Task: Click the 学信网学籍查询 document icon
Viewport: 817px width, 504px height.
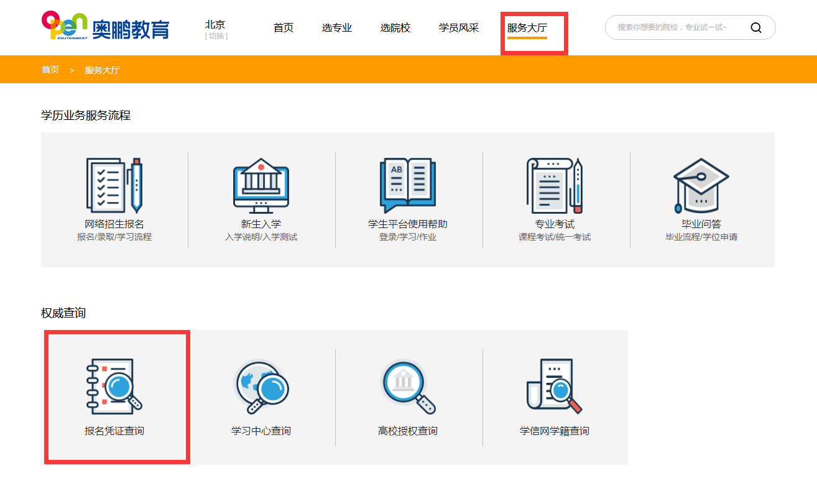Action: point(554,384)
